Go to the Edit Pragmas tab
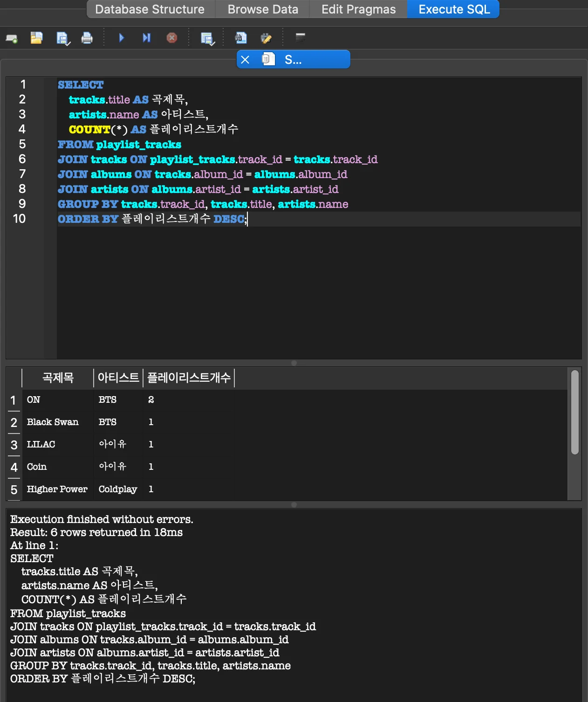588x702 pixels. click(x=358, y=9)
